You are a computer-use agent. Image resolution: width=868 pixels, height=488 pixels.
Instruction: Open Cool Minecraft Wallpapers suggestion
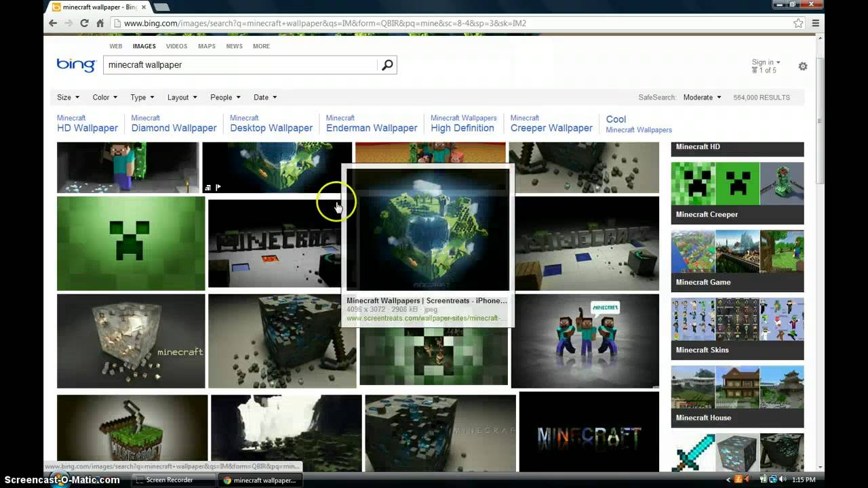pyautogui.click(x=639, y=123)
